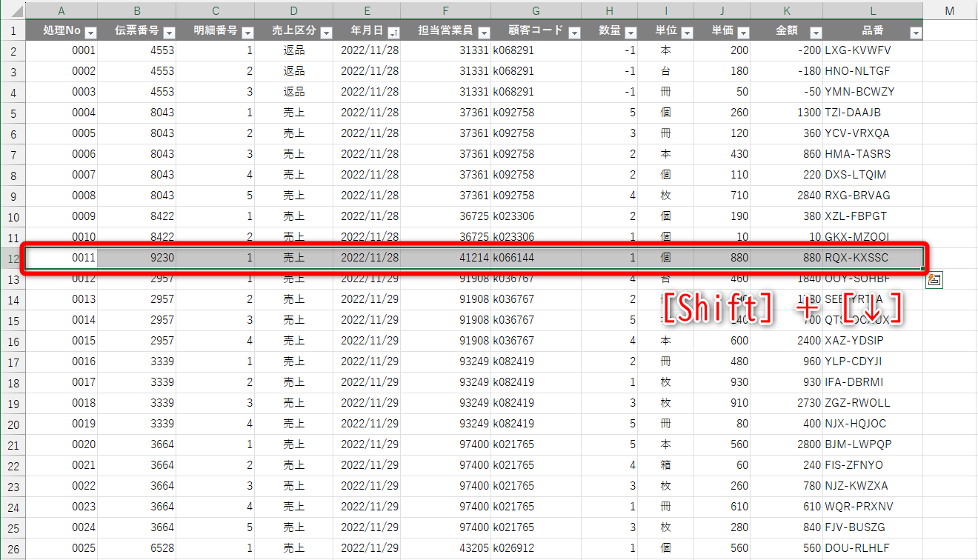Click the 顧客コード header cell
This screenshot has height=560, width=978.
coord(536,31)
